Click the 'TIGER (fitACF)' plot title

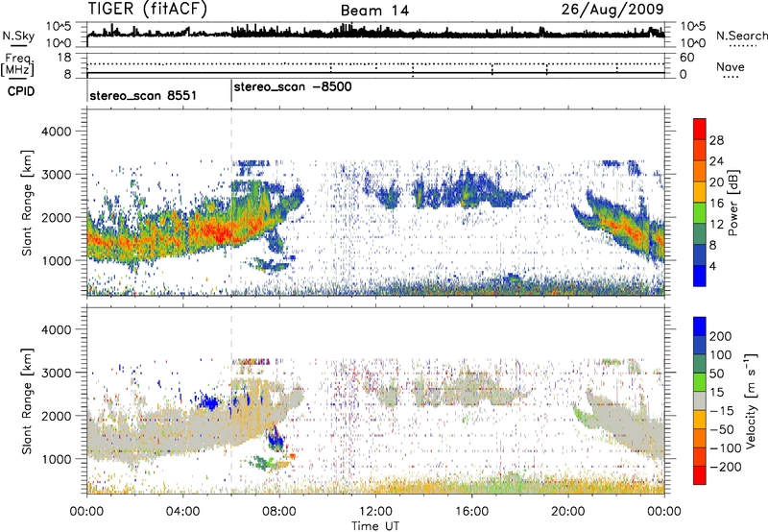(x=148, y=10)
